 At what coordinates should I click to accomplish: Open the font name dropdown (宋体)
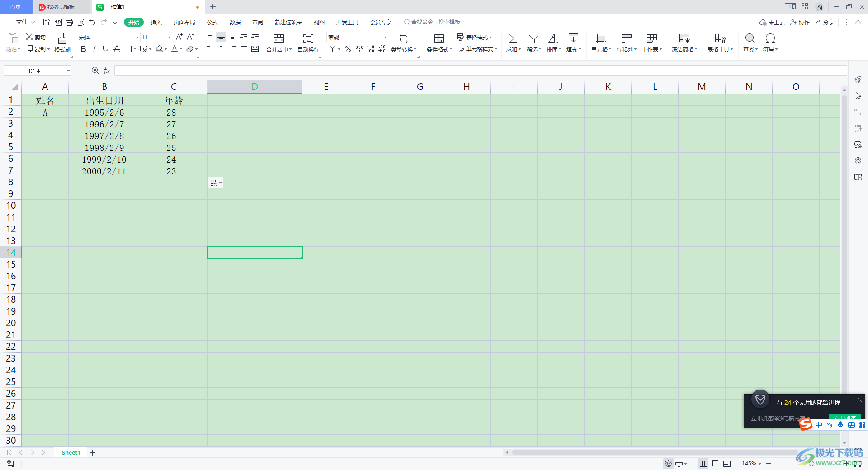[137, 37]
